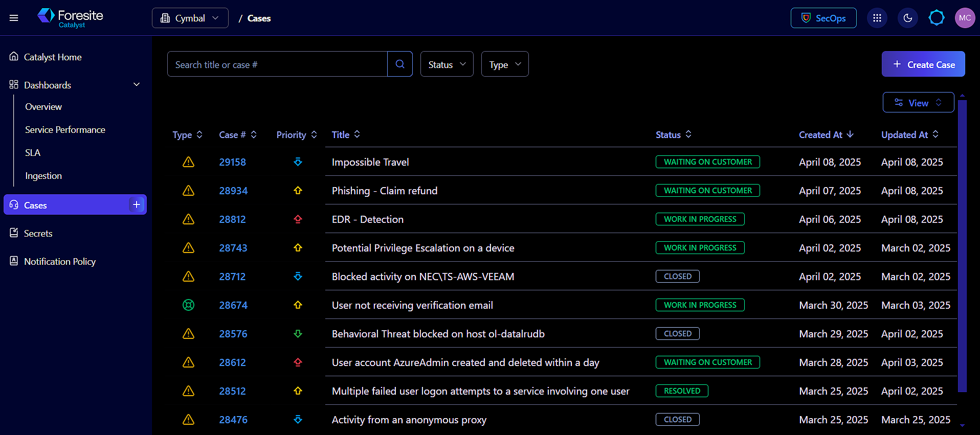Click Resolved status badge for case 28512

tap(682, 391)
